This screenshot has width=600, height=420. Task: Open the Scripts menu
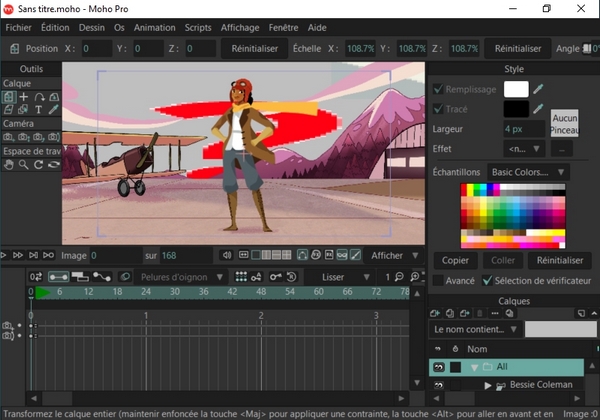click(x=198, y=28)
